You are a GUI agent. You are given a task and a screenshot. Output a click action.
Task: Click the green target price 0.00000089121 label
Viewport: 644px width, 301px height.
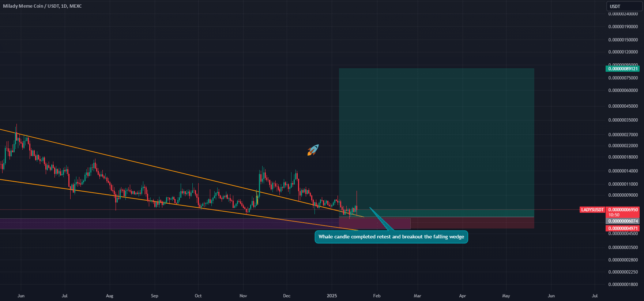click(x=623, y=69)
